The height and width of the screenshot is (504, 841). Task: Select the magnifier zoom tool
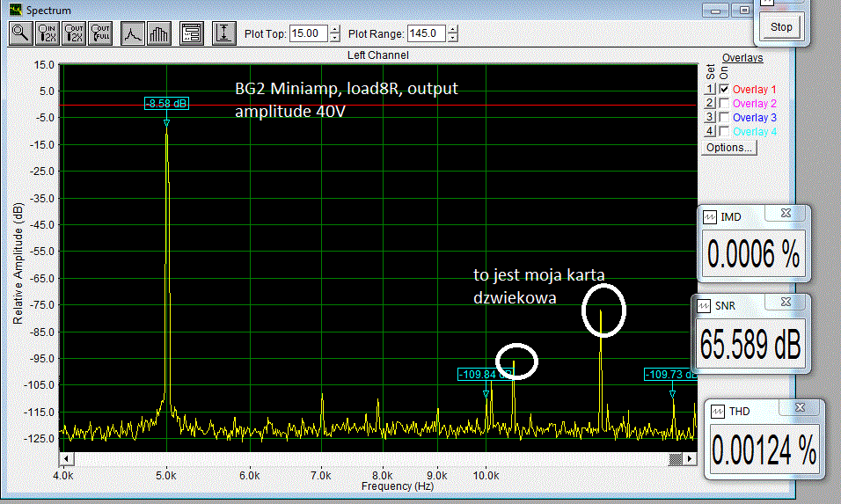tap(21, 33)
